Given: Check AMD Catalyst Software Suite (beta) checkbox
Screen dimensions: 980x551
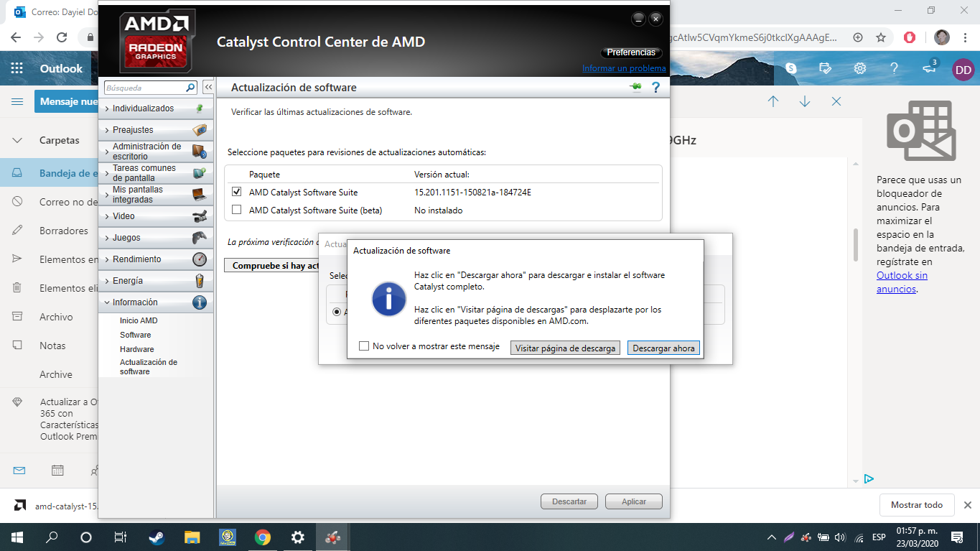Looking at the screenshot, I should point(237,210).
